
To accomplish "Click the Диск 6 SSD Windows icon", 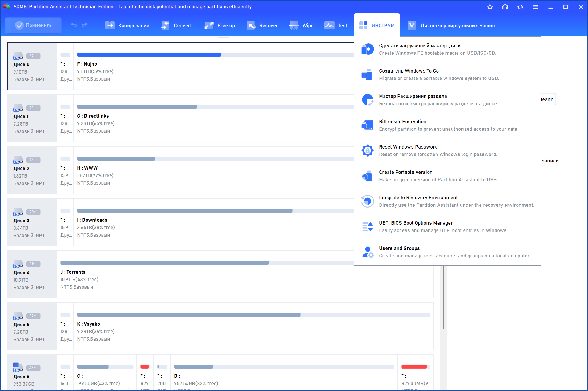I will [x=18, y=367].
